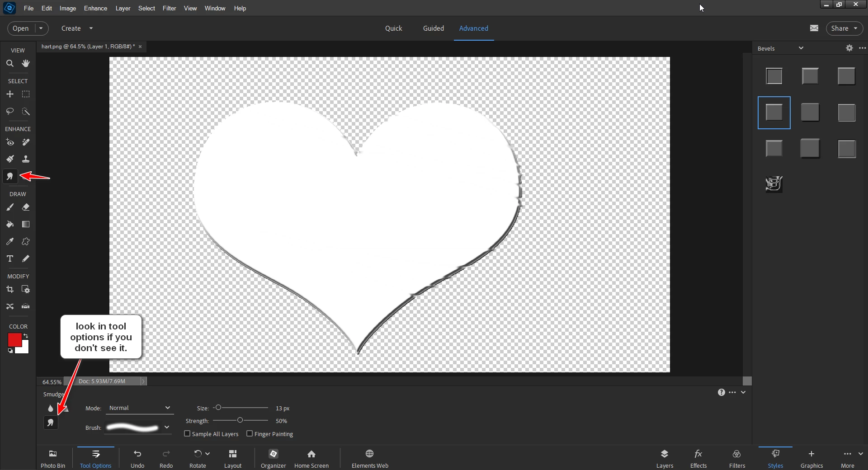Select the Type tool

tap(10, 258)
